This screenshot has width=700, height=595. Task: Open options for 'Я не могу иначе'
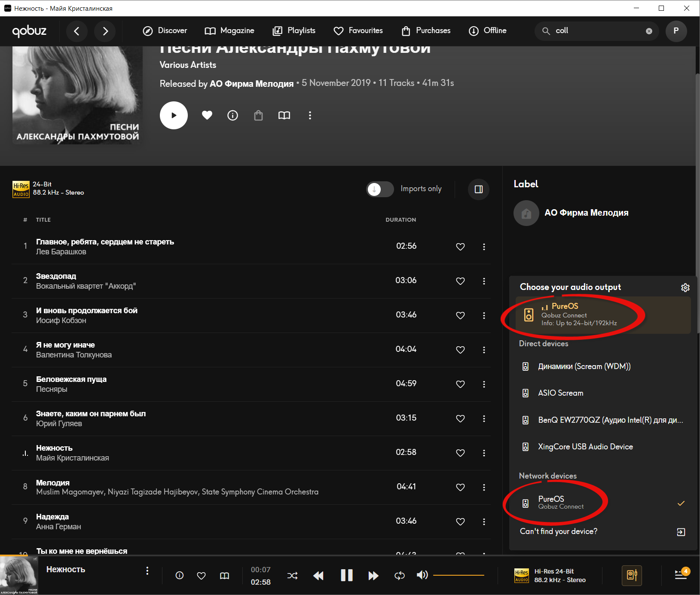[484, 350]
